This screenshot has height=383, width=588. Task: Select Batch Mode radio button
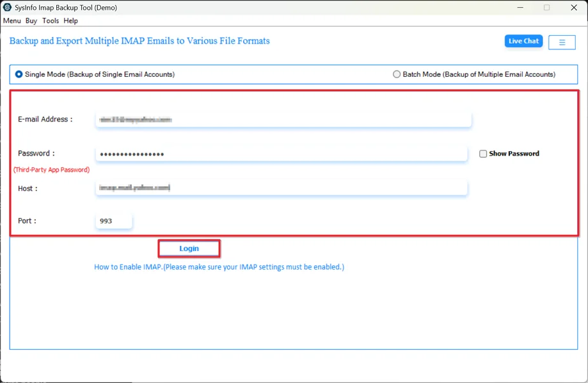397,74
